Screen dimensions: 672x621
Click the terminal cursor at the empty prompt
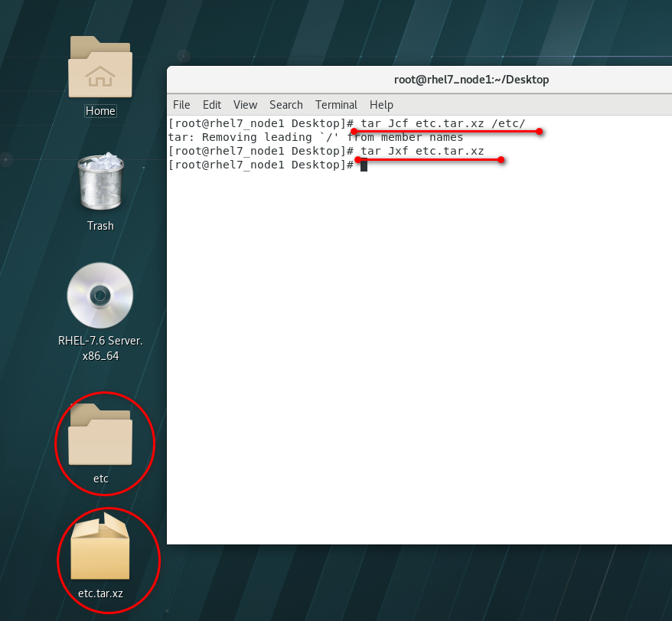click(x=364, y=165)
